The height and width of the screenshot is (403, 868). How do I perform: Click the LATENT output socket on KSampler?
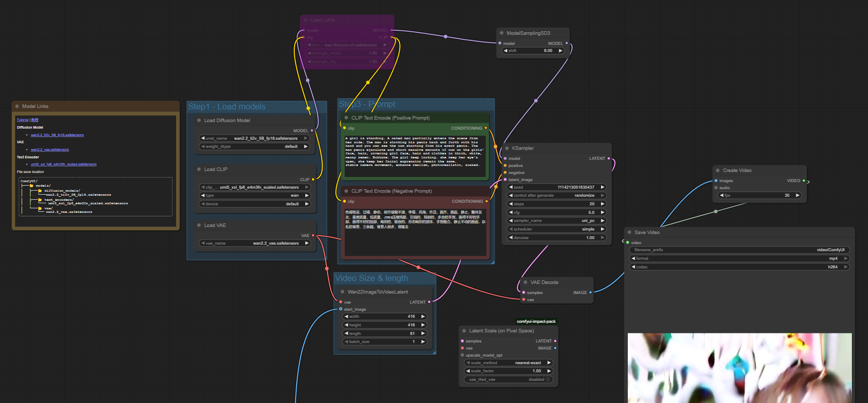609,158
